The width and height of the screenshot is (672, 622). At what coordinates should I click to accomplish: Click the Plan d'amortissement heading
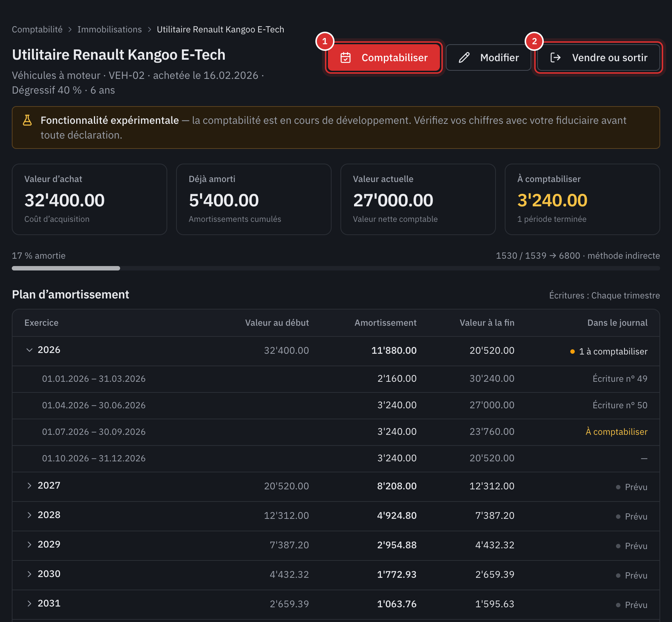70,294
